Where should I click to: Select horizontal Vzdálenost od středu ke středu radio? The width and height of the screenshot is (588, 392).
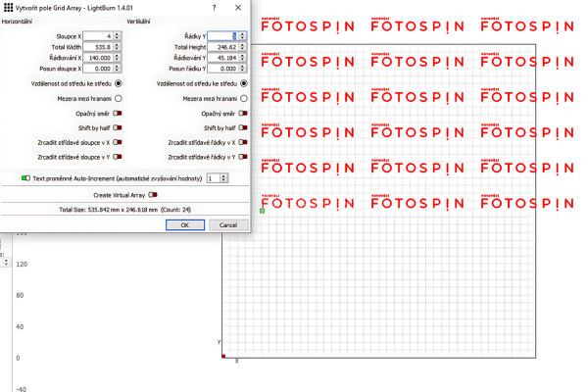pyautogui.click(x=119, y=83)
